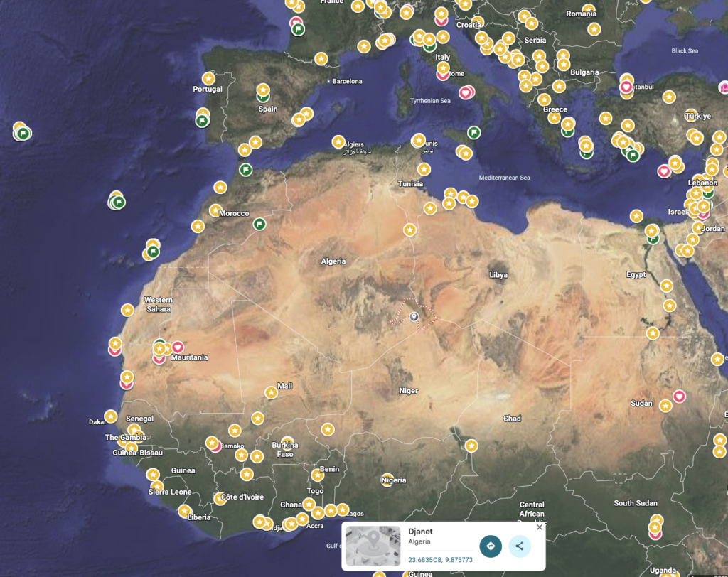Close the Djanet info card

539,527
